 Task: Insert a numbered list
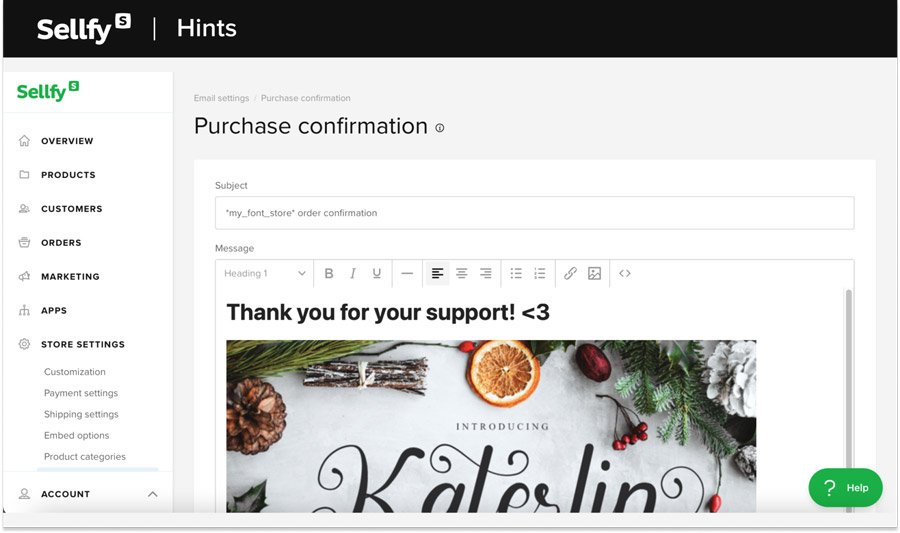pyautogui.click(x=540, y=273)
